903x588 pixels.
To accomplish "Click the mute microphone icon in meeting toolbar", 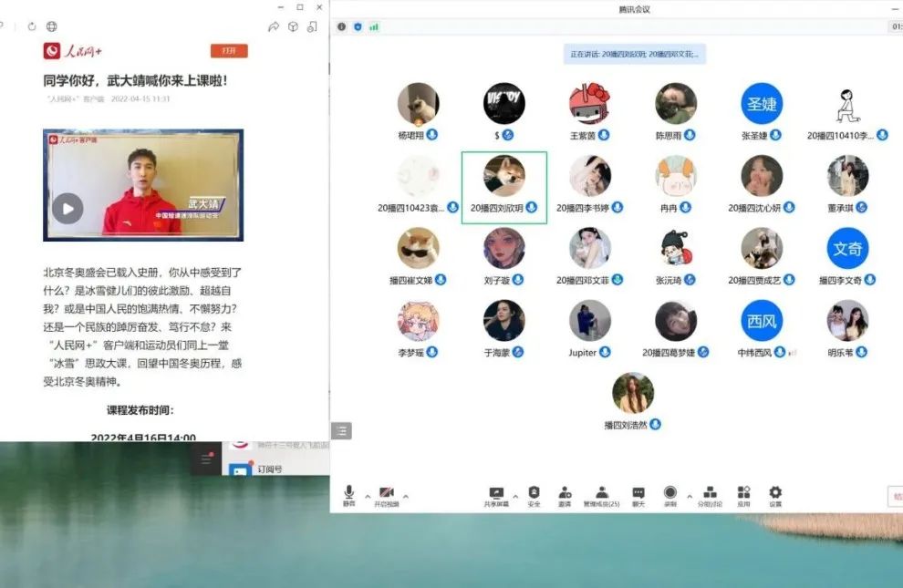I will [348, 493].
